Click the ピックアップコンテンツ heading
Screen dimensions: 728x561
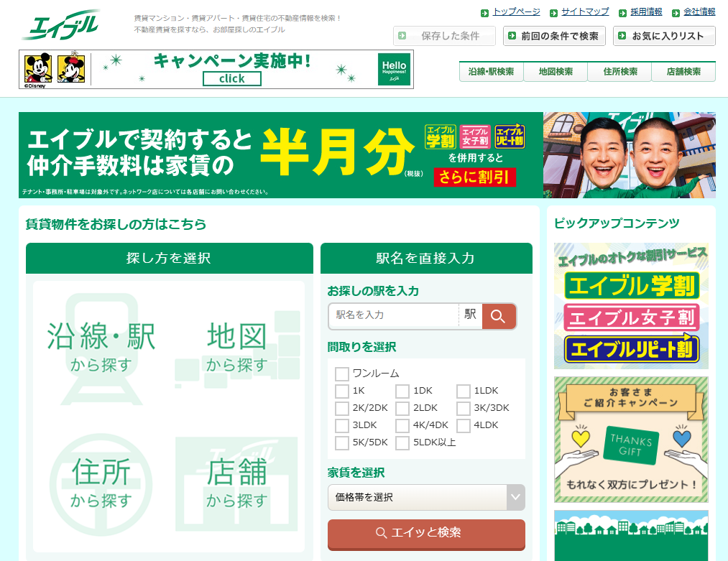617,223
